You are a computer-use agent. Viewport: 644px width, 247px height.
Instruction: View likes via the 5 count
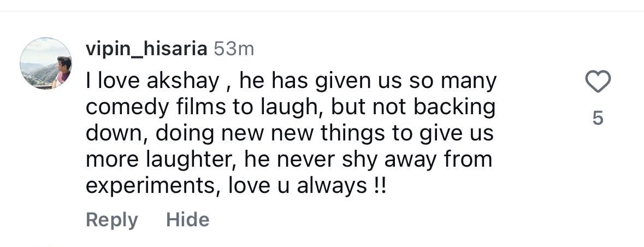coord(598,119)
